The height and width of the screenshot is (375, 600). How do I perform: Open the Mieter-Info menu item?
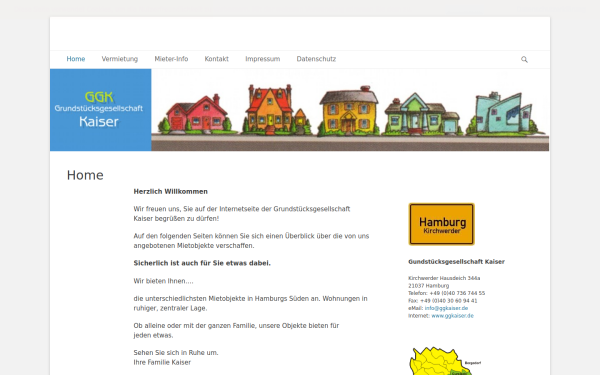171,59
